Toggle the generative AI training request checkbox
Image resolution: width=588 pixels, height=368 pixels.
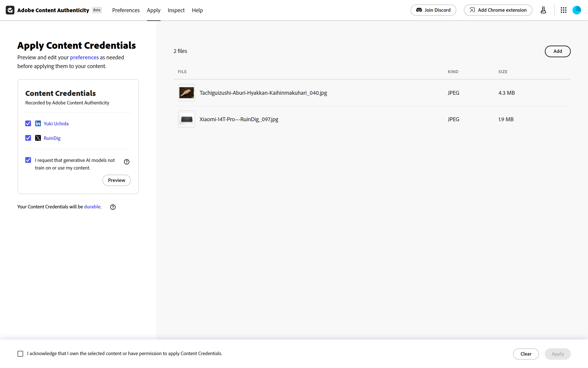(x=28, y=160)
